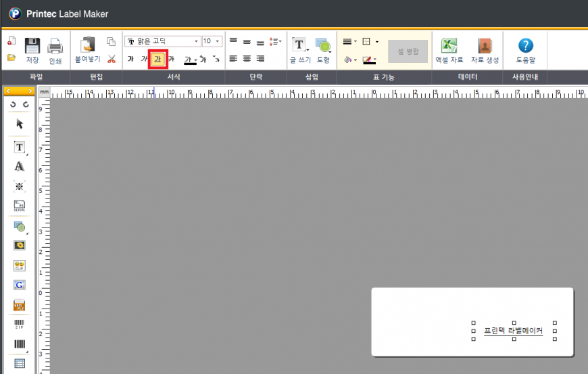Align text to middle vertically
This screenshot has height=374, width=588.
point(247,42)
